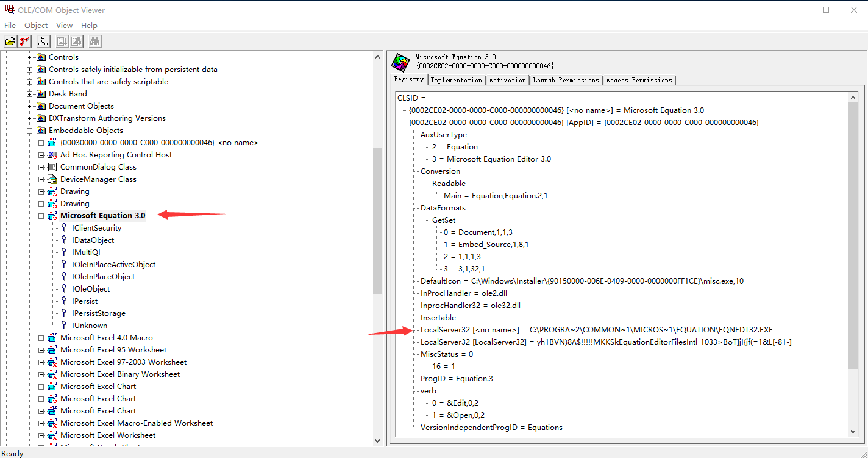Expand the Microsoft Excel 4.0 Macro node
The image size is (868, 458).
41,338
